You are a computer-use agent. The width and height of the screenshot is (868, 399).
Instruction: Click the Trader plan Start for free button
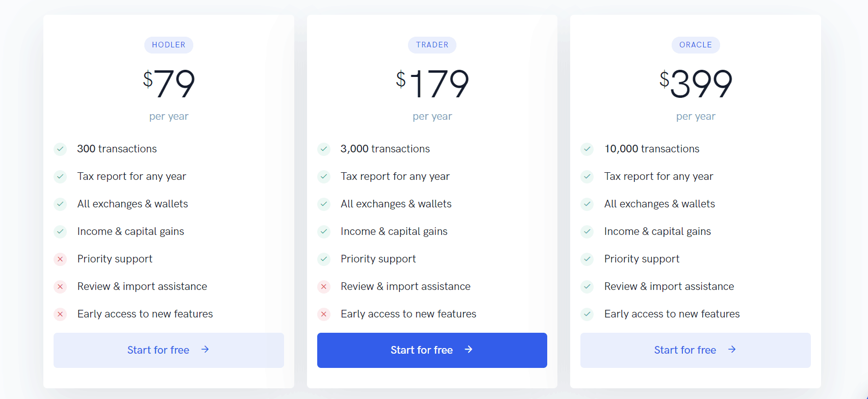432,350
